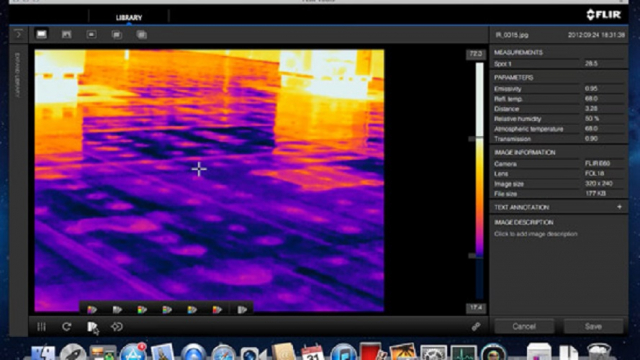Open Trash in the Dock
Screen dimensions: 640x360
(599, 352)
